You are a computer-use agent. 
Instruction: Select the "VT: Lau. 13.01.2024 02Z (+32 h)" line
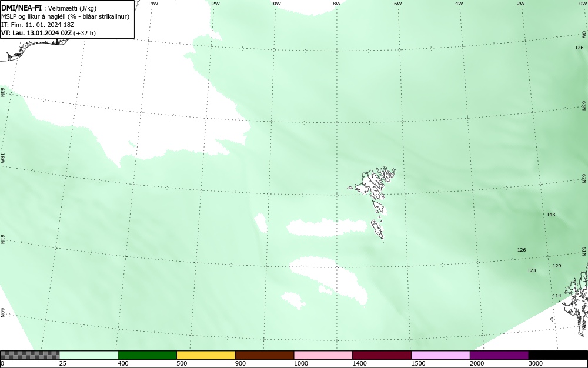[48, 33]
